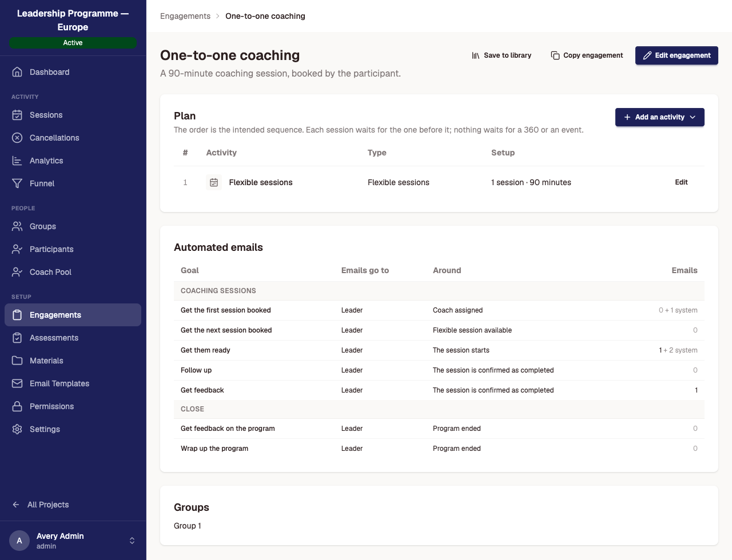
Task: Open Sessions in the sidebar
Action: [x=73, y=115]
